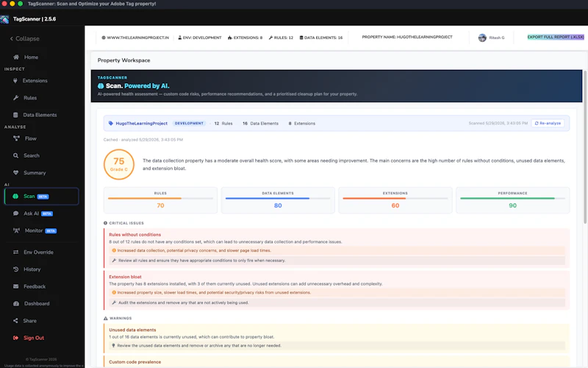The image size is (588, 368).
Task: Click the Search magnifier icon in sidebar
Action: [15, 155]
